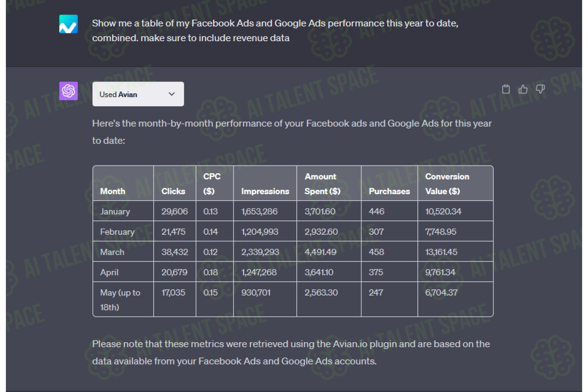Click the CPC ($) column header
This screenshot has width=588, height=392.
tap(212, 184)
